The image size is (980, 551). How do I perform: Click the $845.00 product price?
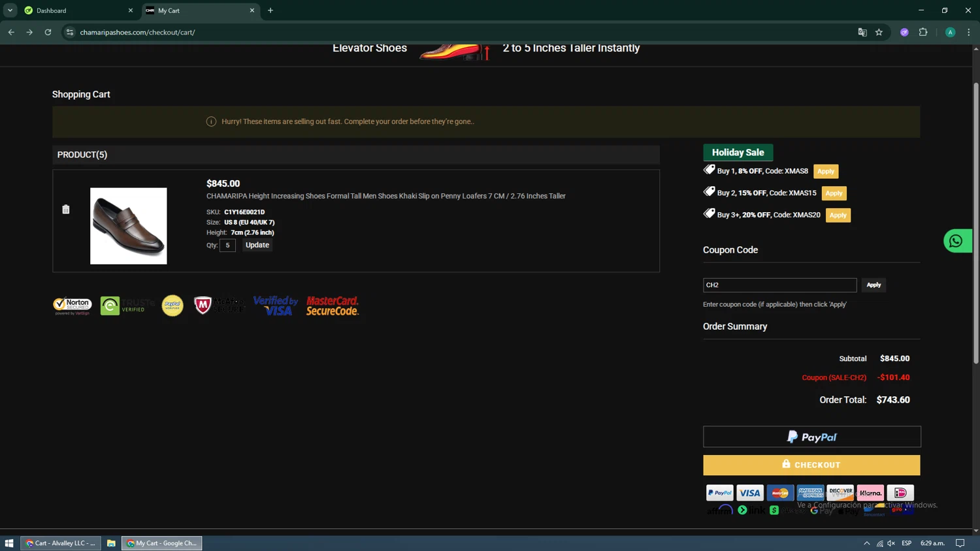pyautogui.click(x=223, y=183)
